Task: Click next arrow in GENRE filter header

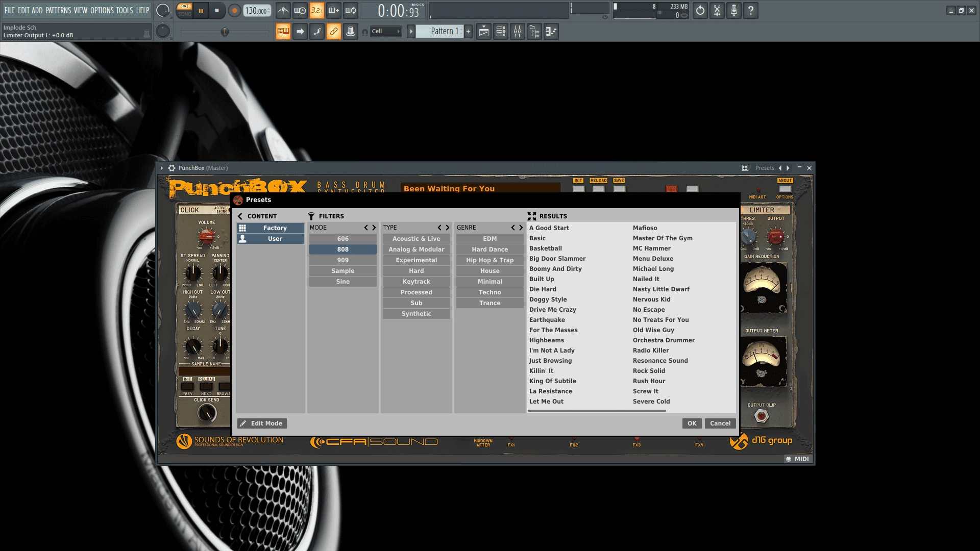Action: [521, 228]
